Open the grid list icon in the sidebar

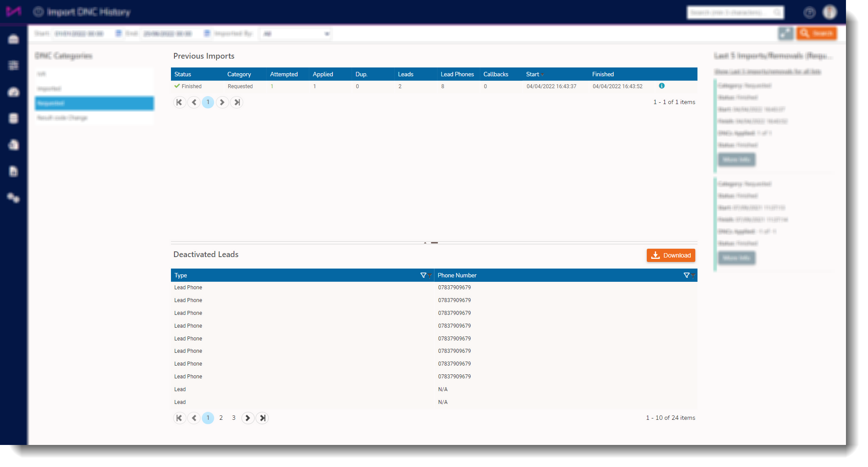coord(14,66)
